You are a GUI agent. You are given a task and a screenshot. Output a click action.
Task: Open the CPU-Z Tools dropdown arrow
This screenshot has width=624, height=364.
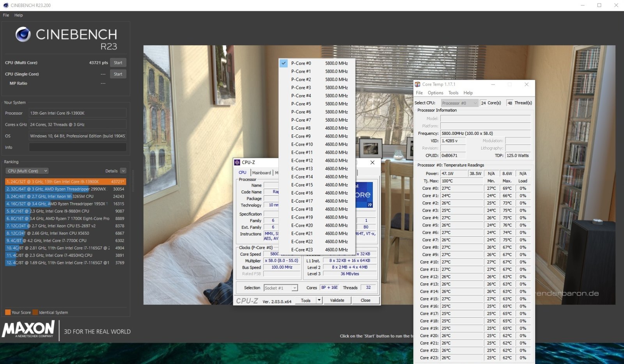click(319, 300)
